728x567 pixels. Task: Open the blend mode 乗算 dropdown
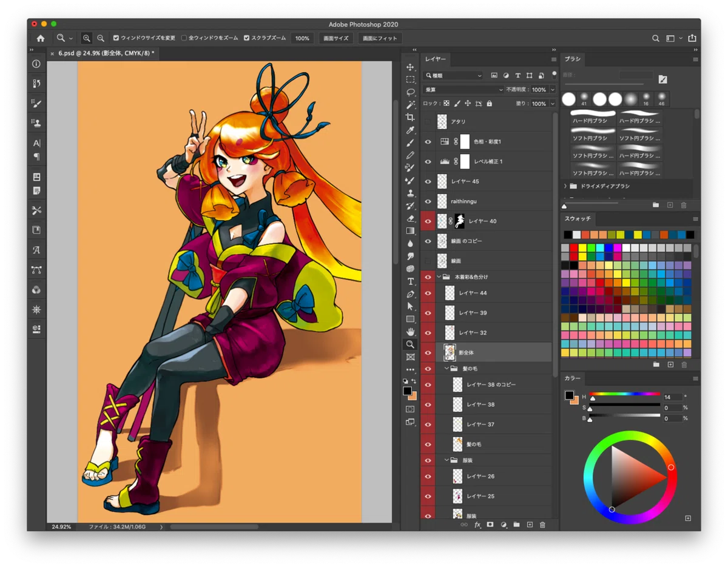(464, 90)
